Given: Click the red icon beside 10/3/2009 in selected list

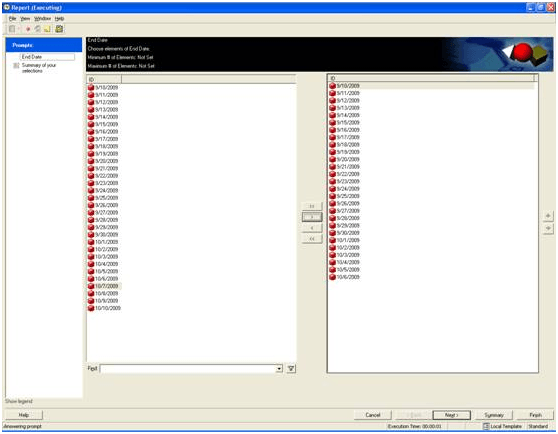Looking at the screenshot, I should pos(332,255).
